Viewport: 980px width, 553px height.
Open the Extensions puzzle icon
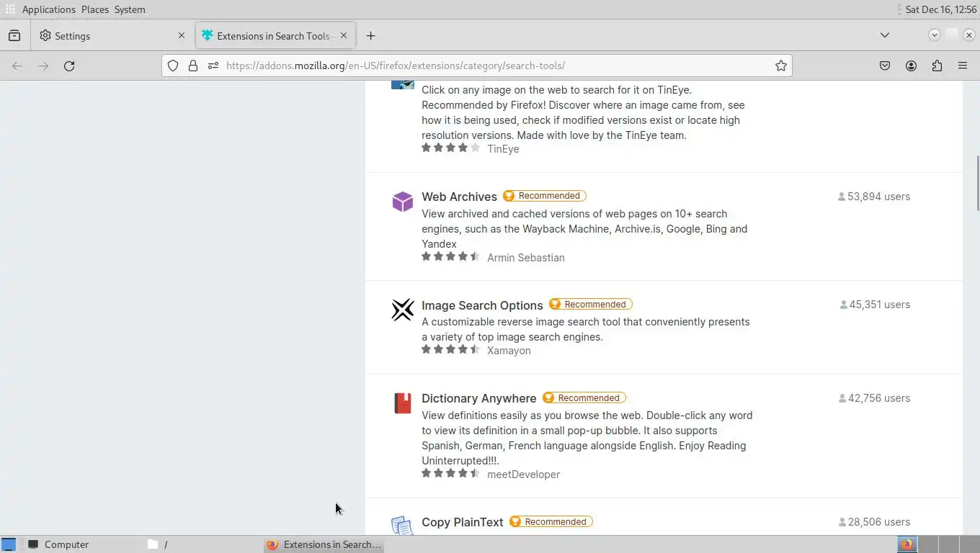[x=937, y=66]
